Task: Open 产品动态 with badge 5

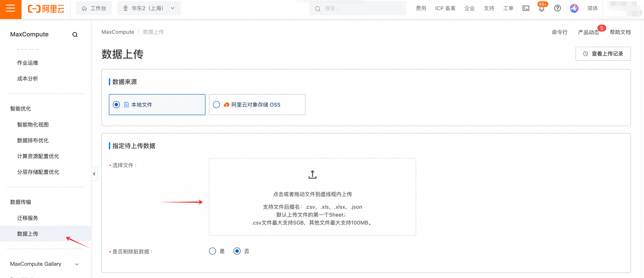Action: click(x=588, y=32)
